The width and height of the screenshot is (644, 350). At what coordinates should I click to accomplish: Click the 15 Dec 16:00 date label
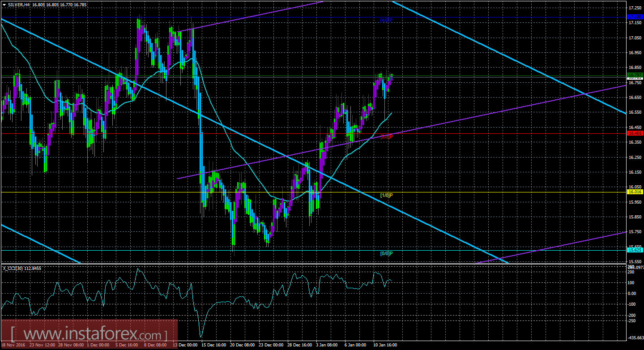click(213, 345)
